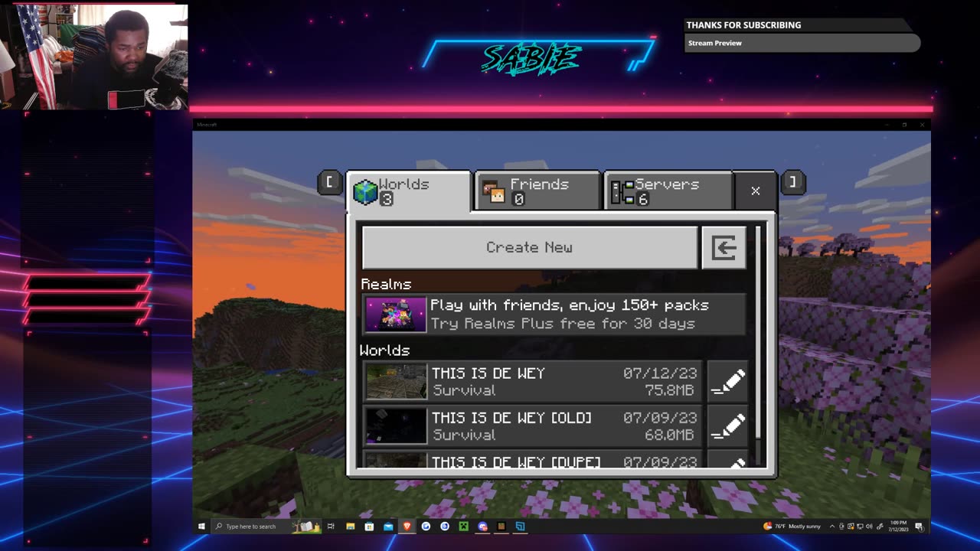Open the network icon in system tray
980x551 pixels.
(860, 527)
